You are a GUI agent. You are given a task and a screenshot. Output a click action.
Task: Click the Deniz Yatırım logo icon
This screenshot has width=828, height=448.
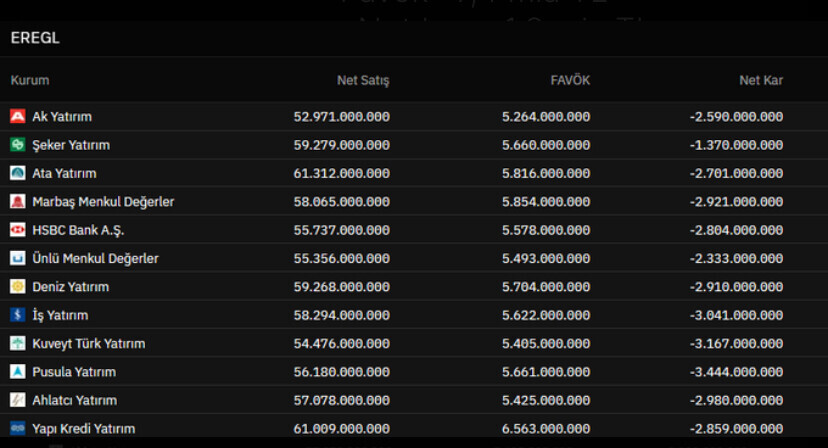[17, 287]
